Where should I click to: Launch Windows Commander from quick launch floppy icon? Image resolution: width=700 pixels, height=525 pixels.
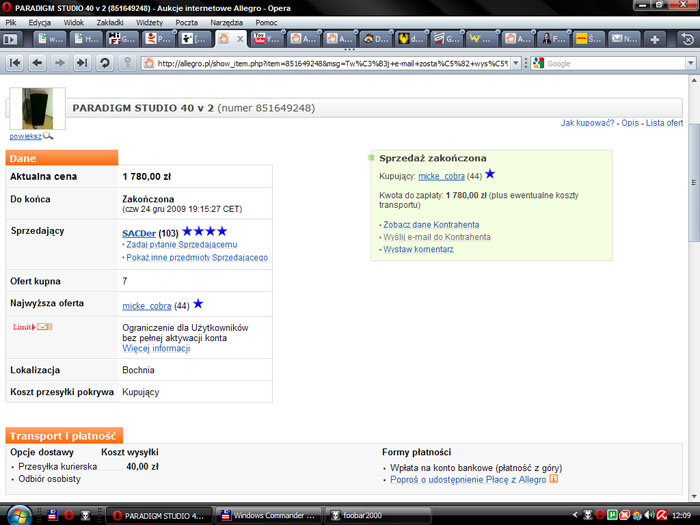coord(52,515)
